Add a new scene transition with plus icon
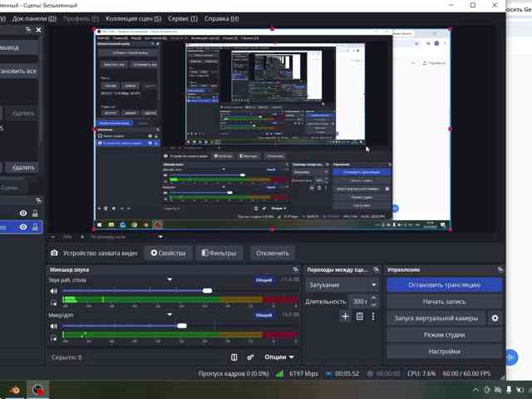Screen dimensions: 532x399 [346, 317]
